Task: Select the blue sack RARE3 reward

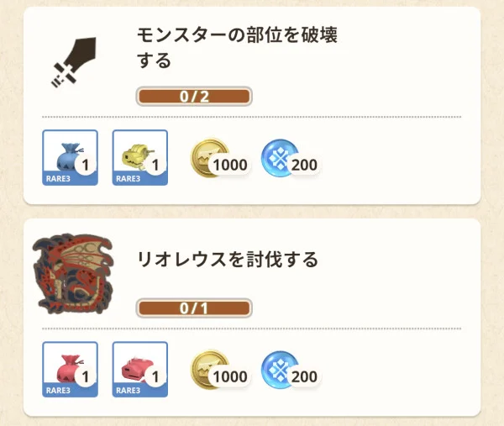Action: pyautogui.click(x=70, y=157)
